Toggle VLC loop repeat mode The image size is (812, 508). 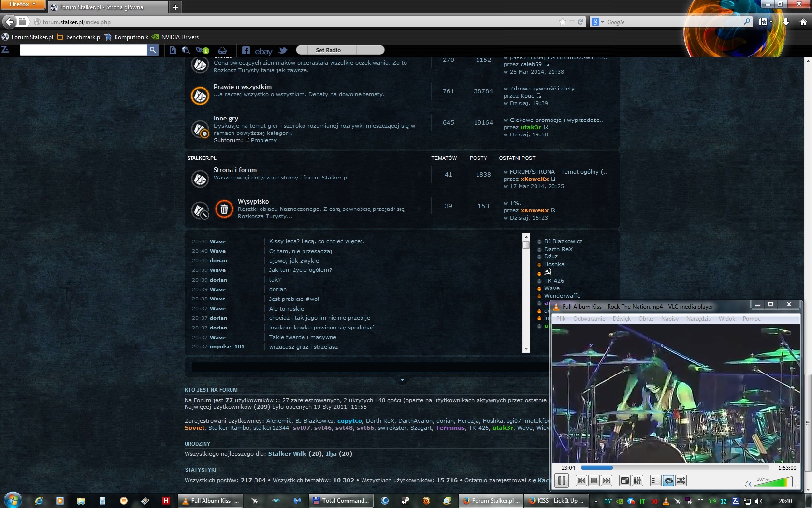(x=668, y=480)
